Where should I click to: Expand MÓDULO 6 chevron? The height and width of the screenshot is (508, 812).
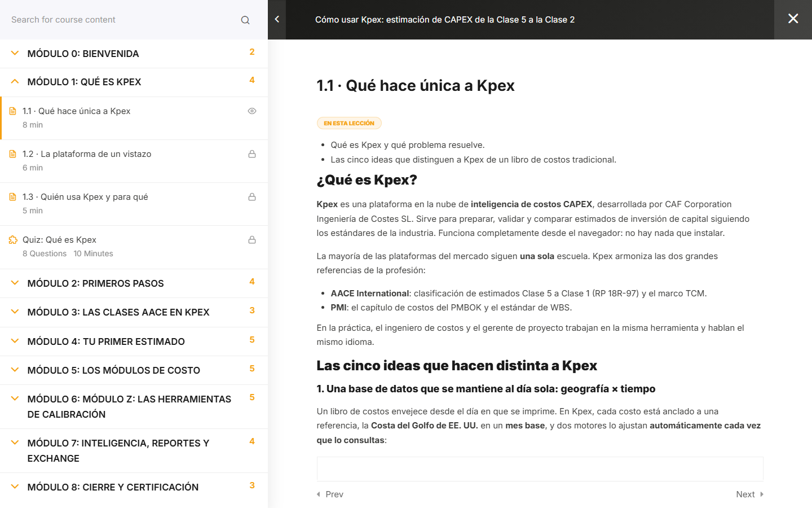pos(15,398)
